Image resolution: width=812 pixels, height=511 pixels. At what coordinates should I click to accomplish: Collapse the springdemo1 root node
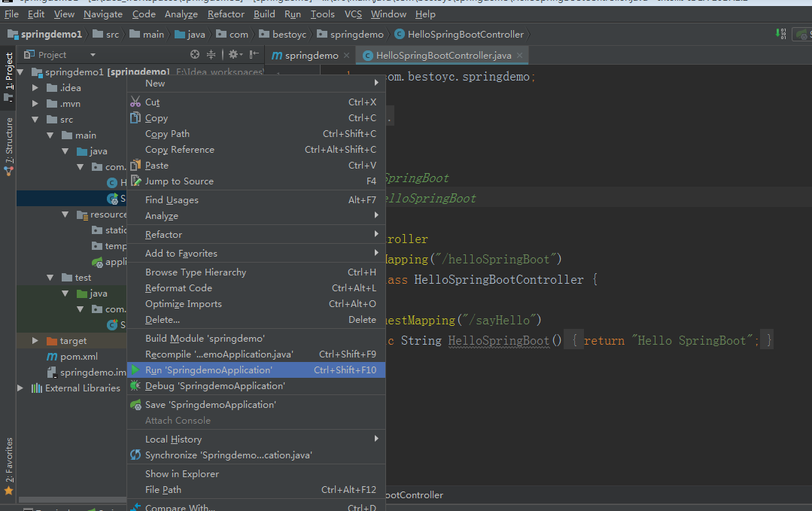tap(21, 72)
